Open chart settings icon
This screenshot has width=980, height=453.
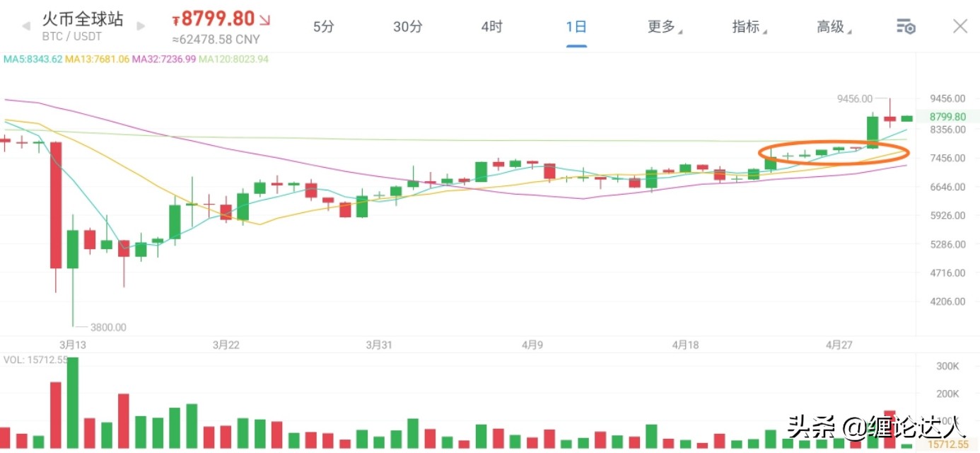906,27
